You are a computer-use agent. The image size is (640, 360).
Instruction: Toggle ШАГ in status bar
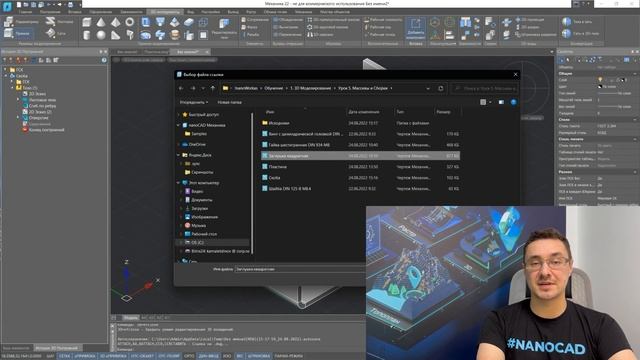[50, 356]
